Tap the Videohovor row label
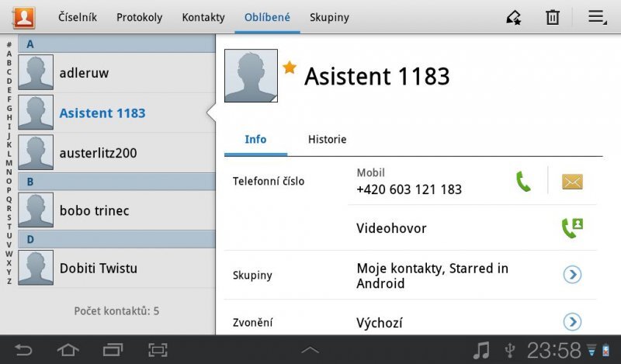Viewport: 621px width, 364px height. pyautogui.click(x=391, y=228)
